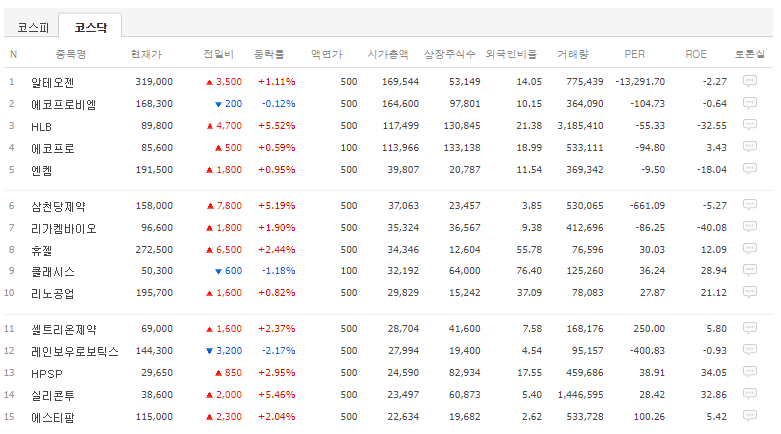The height and width of the screenshot is (434, 781).
Task: Open the 에스티팜 stock link
Action: 52,417
